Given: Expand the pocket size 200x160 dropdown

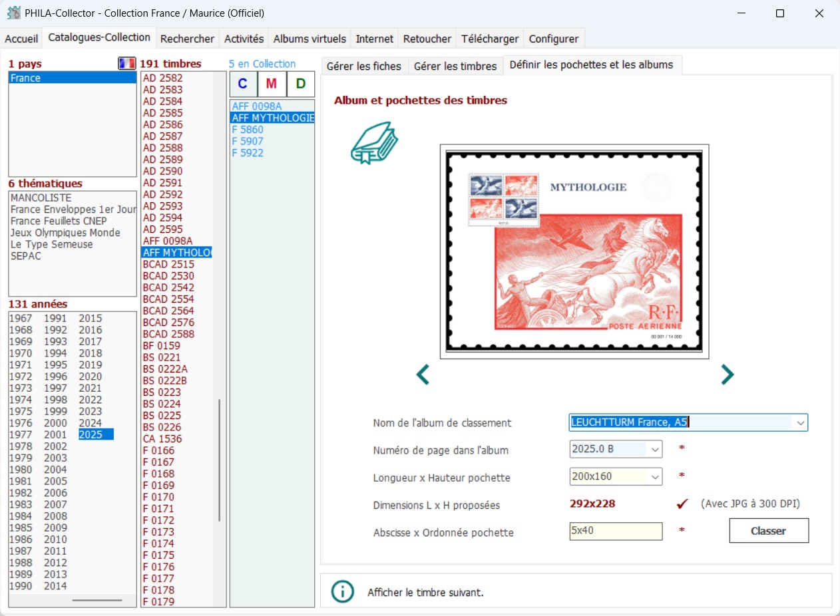Looking at the screenshot, I should click(655, 476).
